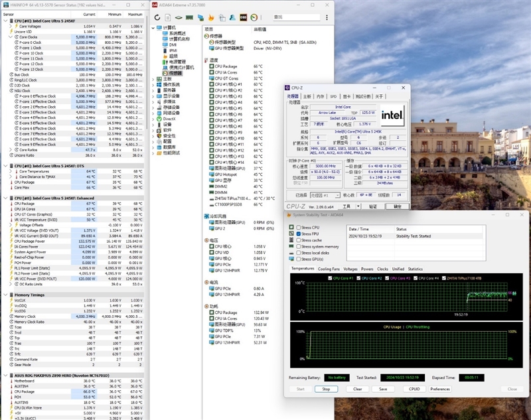531x420 pixels.
Task: Enable the Stress GPU(s) checkbox
Action: coord(298,259)
